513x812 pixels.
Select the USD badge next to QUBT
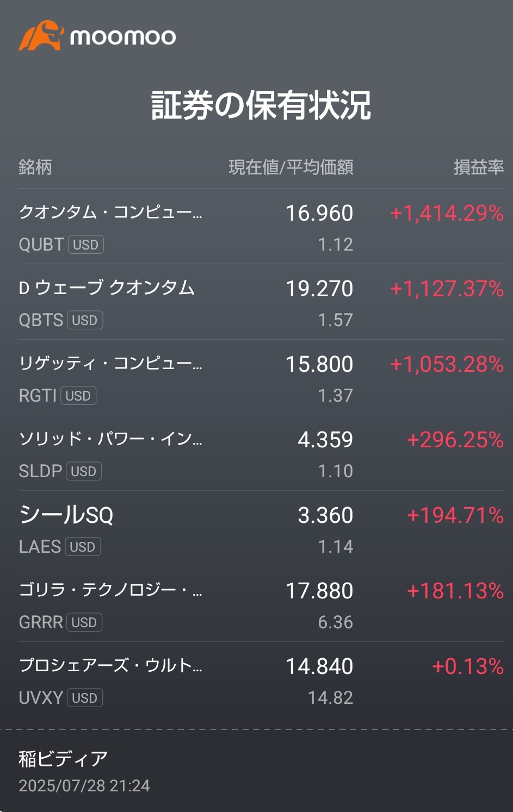click(x=85, y=245)
